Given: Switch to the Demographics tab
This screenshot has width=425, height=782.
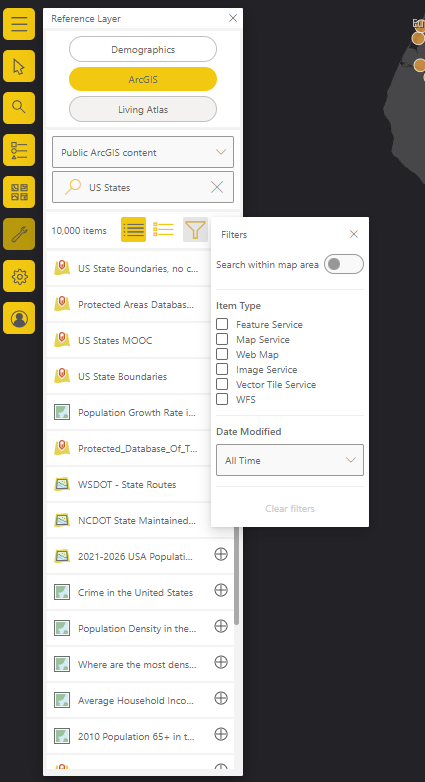Looking at the screenshot, I should coord(143,49).
